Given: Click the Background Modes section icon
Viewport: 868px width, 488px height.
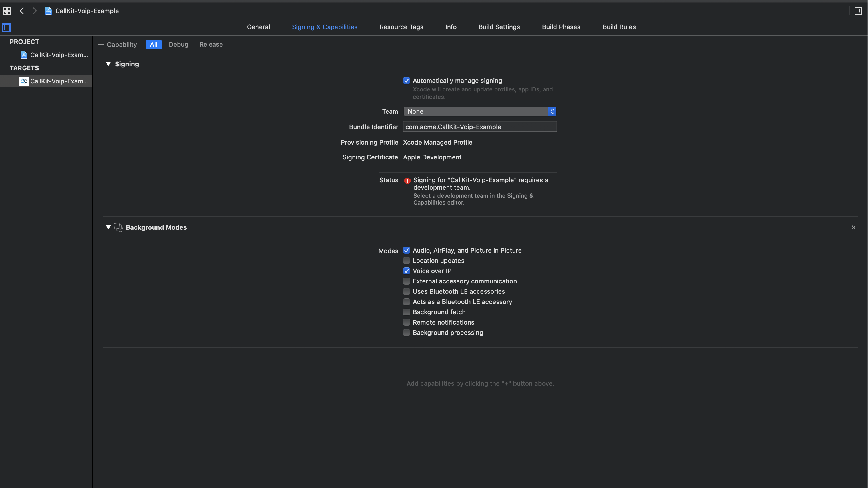Looking at the screenshot, I should [x=118, y=227].
